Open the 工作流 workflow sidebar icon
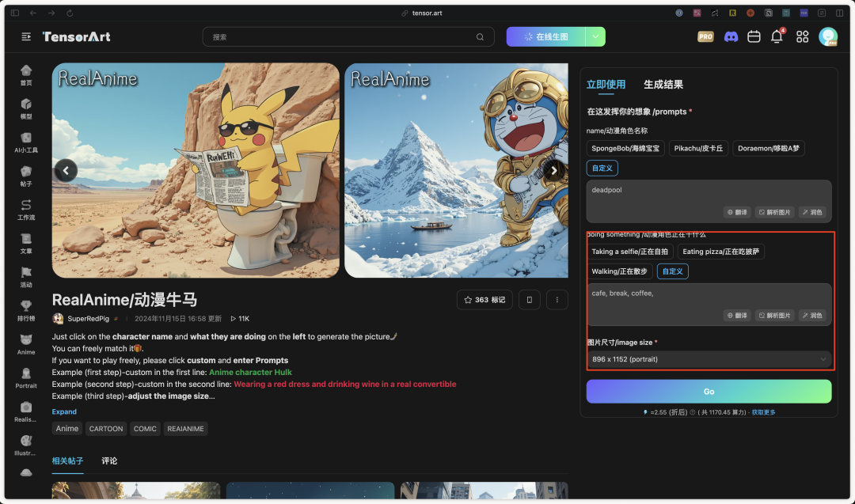Screen dimensions: 855x504 click(x=26, y=210)
